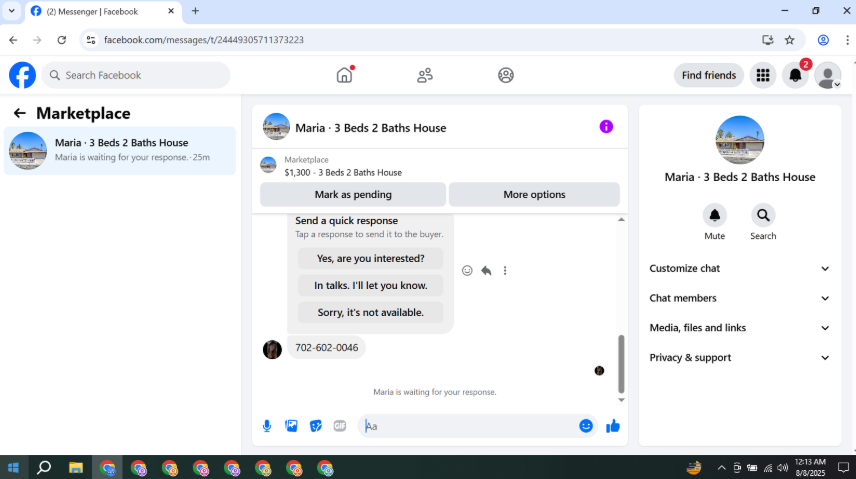856x479 pixels.
Task: Click the phone number 702-602-0046 message
Action: 326,347
